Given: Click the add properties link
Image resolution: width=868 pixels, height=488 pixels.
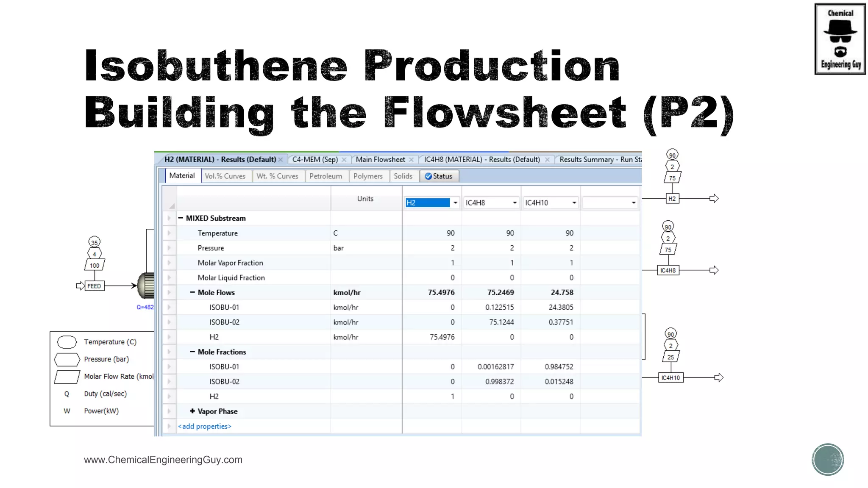Looking at the screenshot, I should [x=205, y=426].
